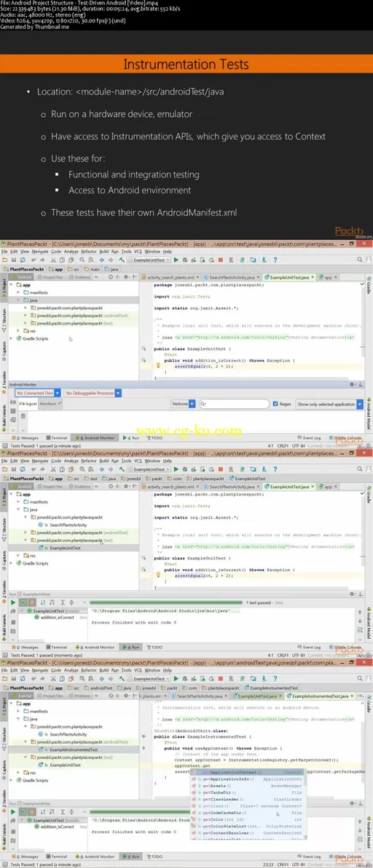373x868 pixels.
Task: Open Terminal tool window in '1 test passed' screenshot
Action: pos(57,647)
